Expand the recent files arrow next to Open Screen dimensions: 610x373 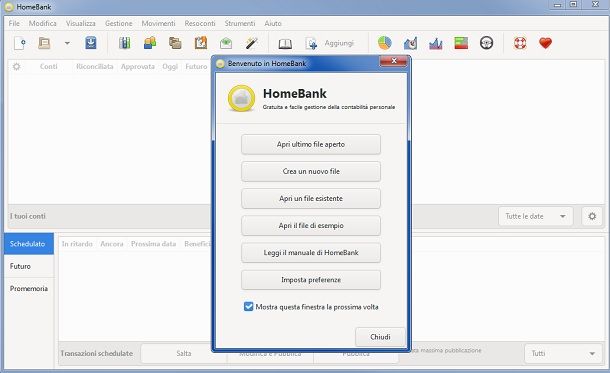[67, 43]
